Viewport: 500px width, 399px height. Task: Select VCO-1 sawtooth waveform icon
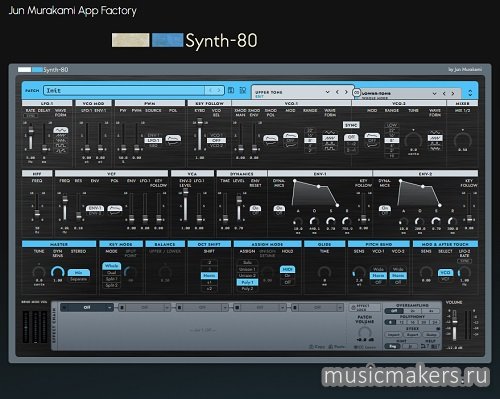(330, 138)
